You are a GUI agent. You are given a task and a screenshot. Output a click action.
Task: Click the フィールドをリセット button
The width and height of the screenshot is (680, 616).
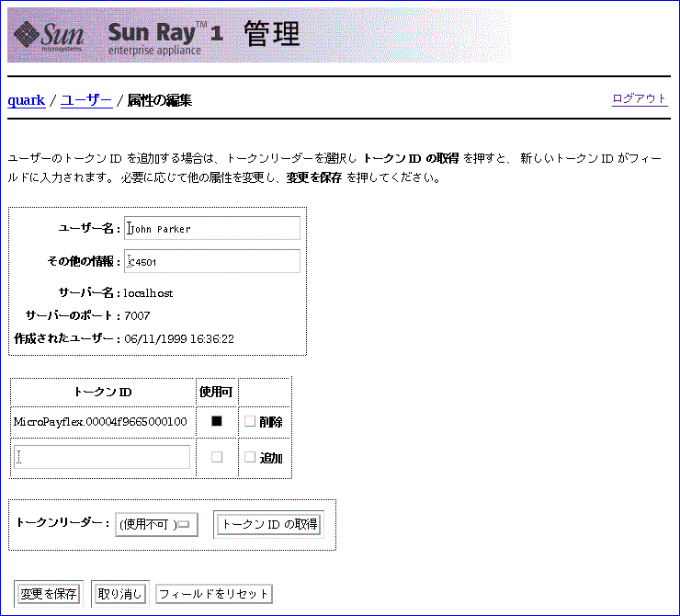(x=214, y=594)
